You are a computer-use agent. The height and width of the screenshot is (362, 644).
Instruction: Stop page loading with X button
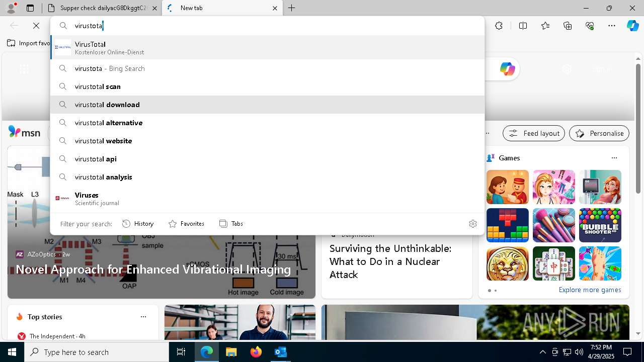pos(36,26)
